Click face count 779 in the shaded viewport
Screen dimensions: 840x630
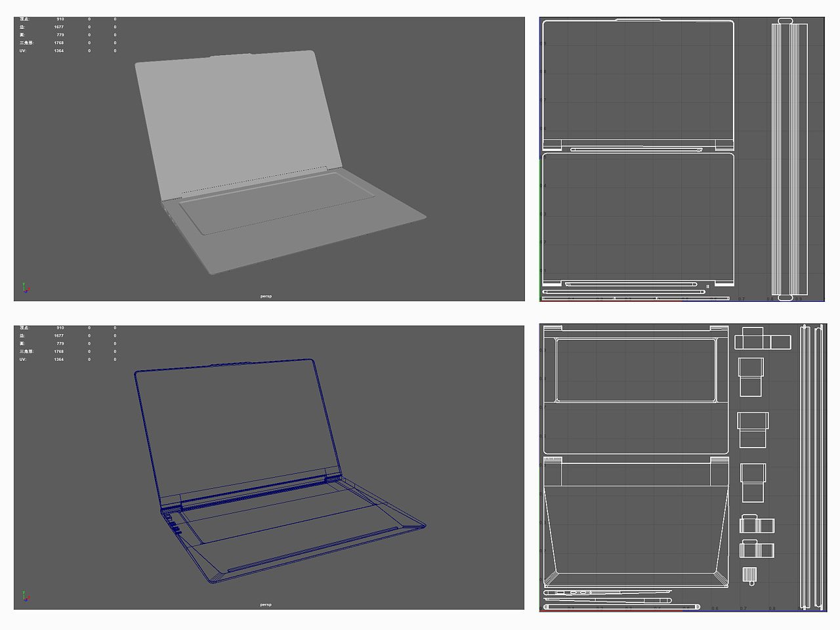pos(60,35)
